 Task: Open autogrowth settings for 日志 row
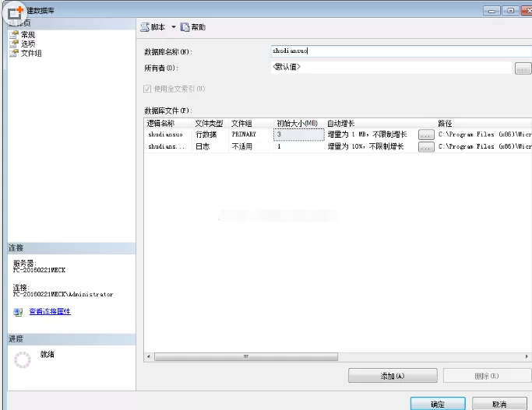click(426, 147)
